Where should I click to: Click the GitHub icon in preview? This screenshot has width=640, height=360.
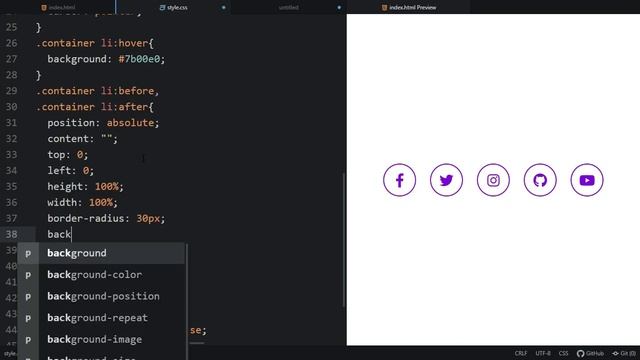[x=540, y=180]
